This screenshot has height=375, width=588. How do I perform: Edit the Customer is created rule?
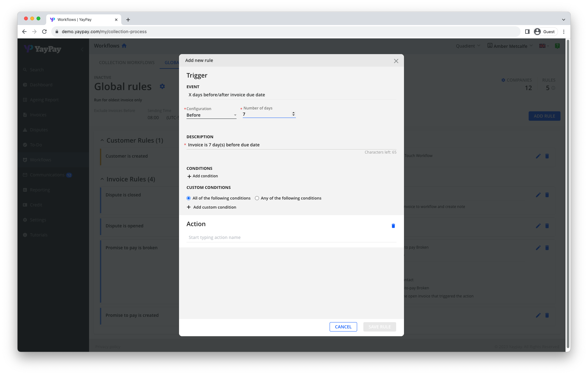538,156
